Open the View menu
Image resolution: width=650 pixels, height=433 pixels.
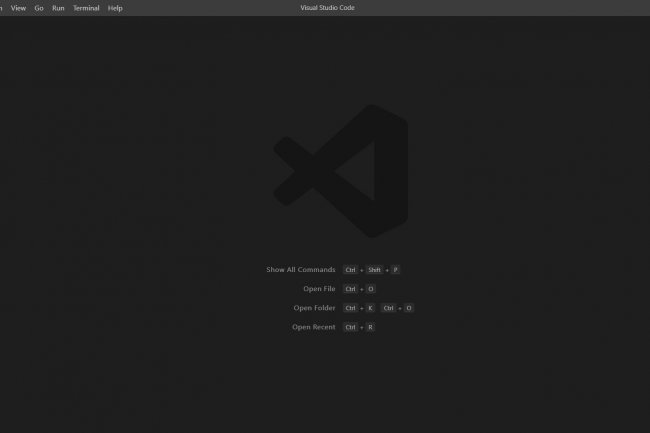click(18, 8)
